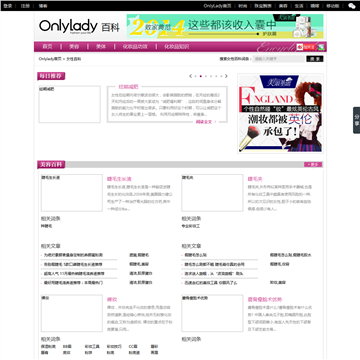
Task: Select 化妆品功效 tab in pink navbar
Action: [135, 47]
